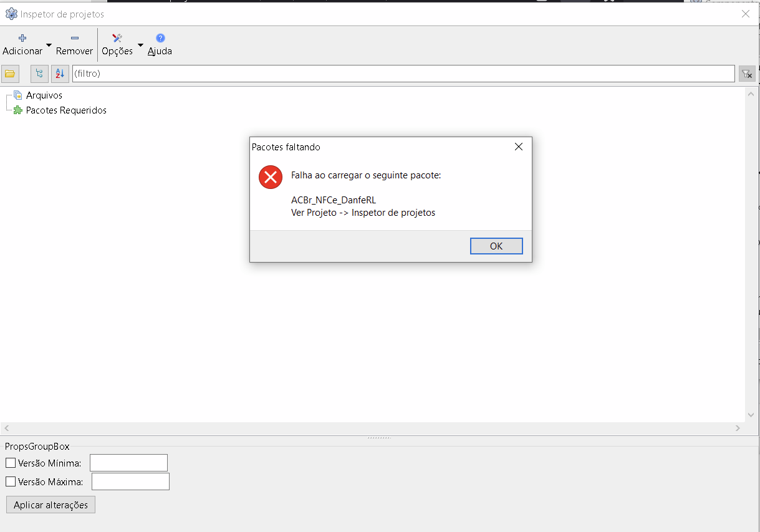Screen dimensions: 760x532
Task: Clear filter with the funnel icon
Action: (x=747, y=74)
